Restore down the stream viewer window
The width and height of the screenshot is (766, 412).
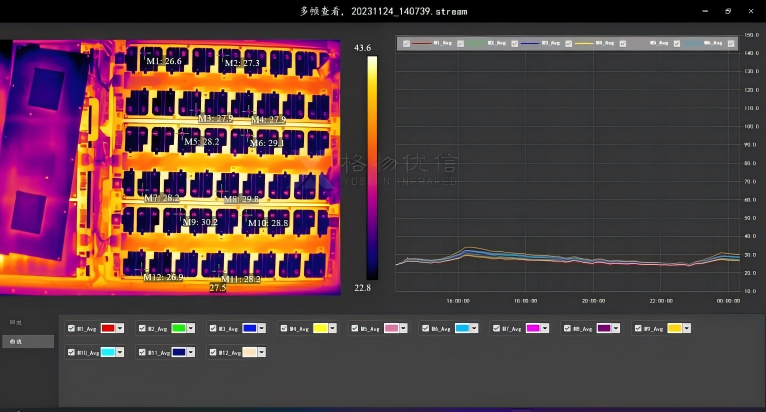coord(728,11)
